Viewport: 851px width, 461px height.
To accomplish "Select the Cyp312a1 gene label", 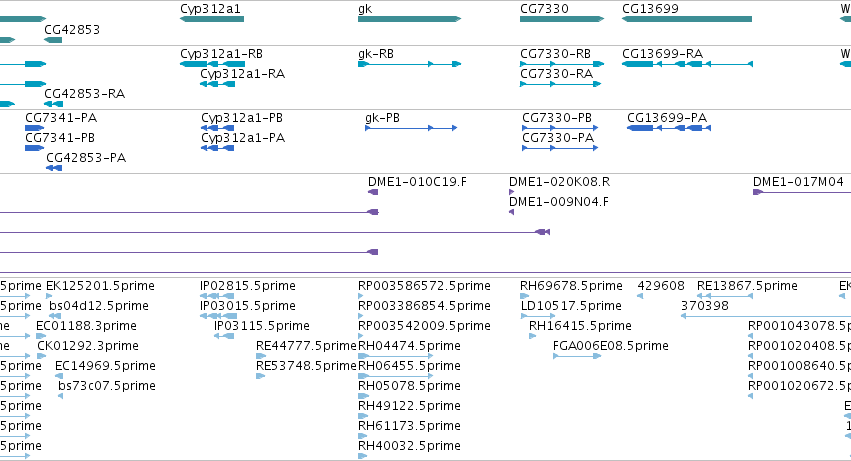I will (x=210, y=9).
